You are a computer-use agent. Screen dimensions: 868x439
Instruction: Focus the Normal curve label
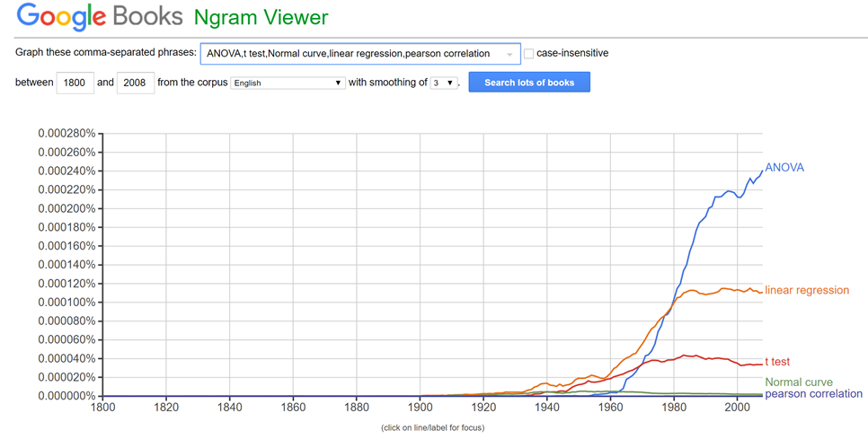pos(799,382)
